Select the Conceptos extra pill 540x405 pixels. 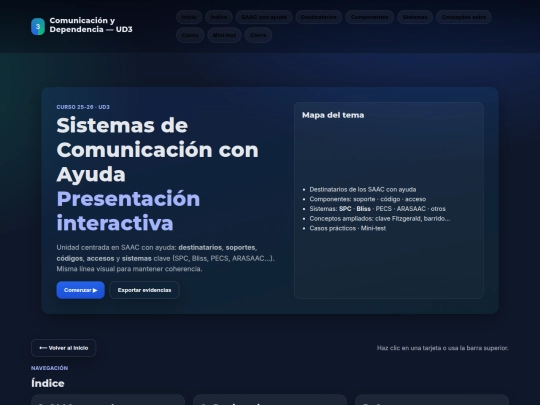click(464, 17)
